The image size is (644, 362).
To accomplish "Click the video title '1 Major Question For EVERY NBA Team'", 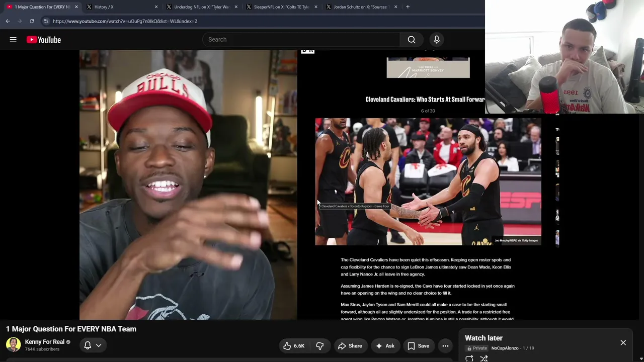I will 71,329.
